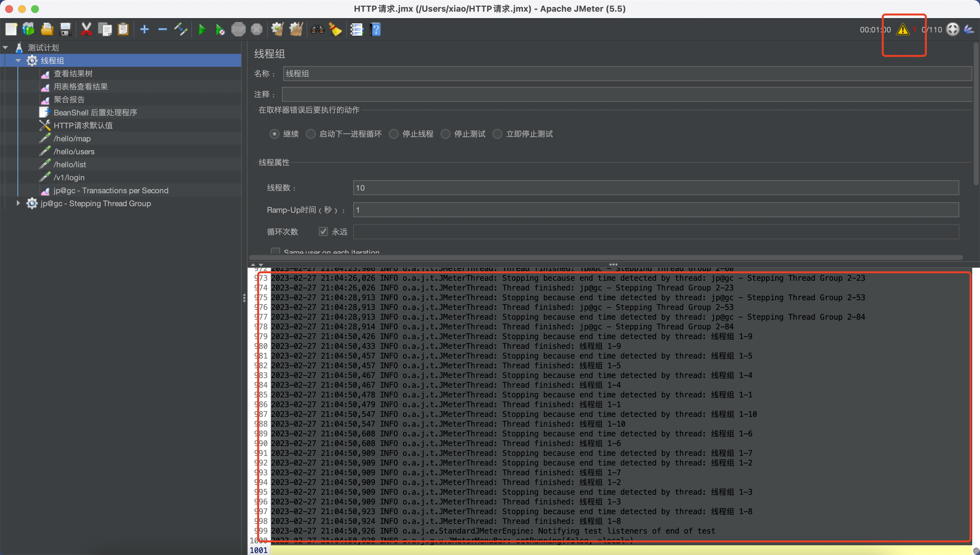980x555 pixels.
Task: Select the 停止线程 radio option
Action: point(394,134)
